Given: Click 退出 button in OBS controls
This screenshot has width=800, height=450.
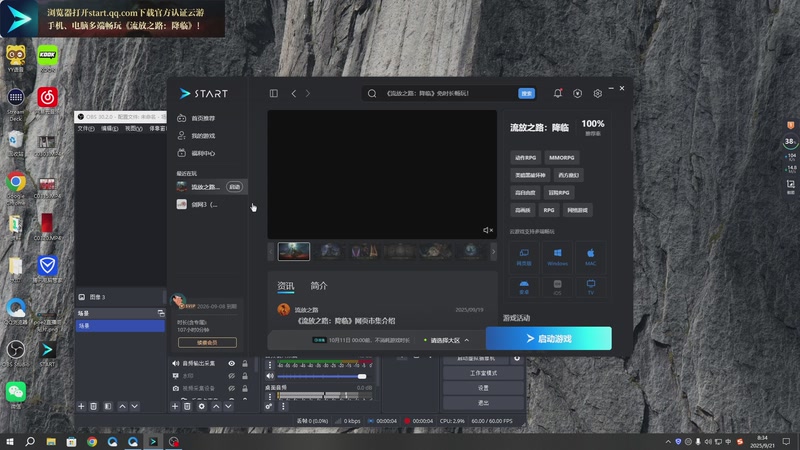Looking at the screenshot, I should 483,403.
